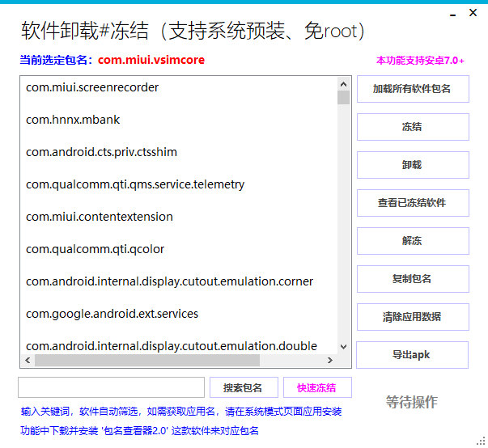Click the scroll up arrow in package list

point(344,84)
